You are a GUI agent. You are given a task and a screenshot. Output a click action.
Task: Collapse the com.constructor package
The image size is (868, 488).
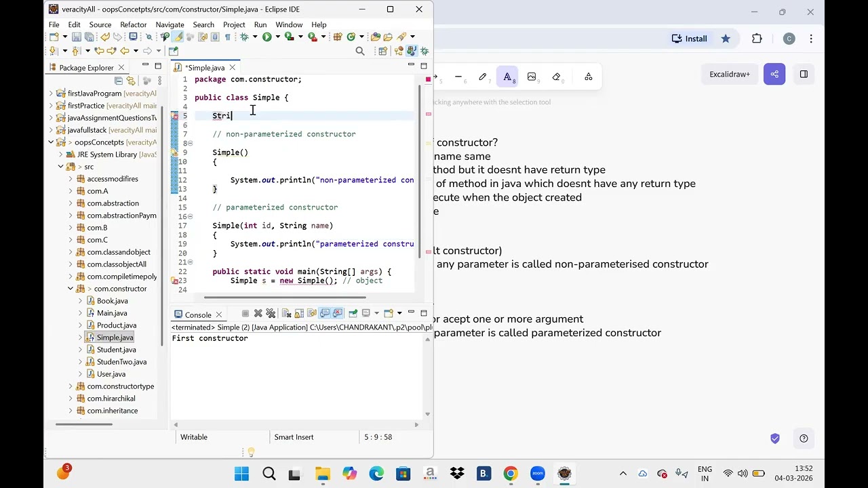pos(71,289)
